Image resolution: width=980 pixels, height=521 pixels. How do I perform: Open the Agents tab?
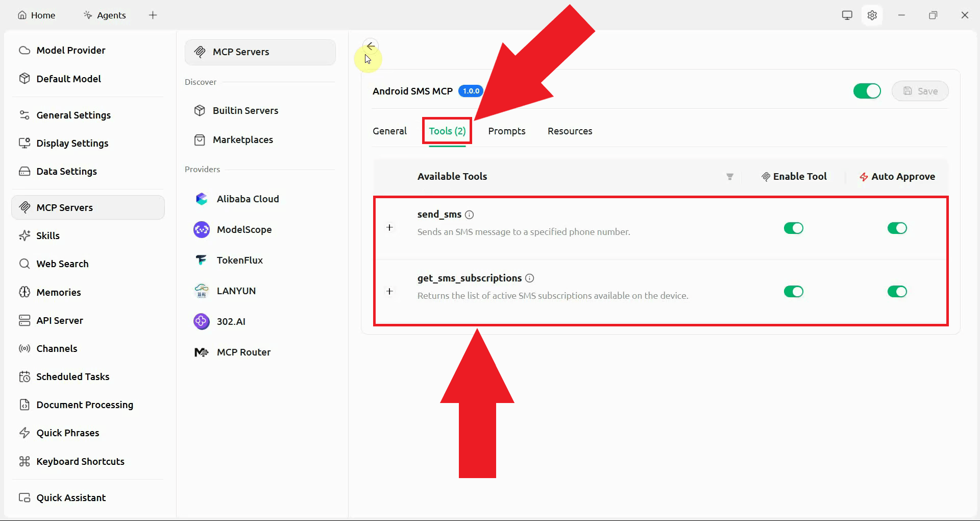pyautogui.click(x=105, y=15)
